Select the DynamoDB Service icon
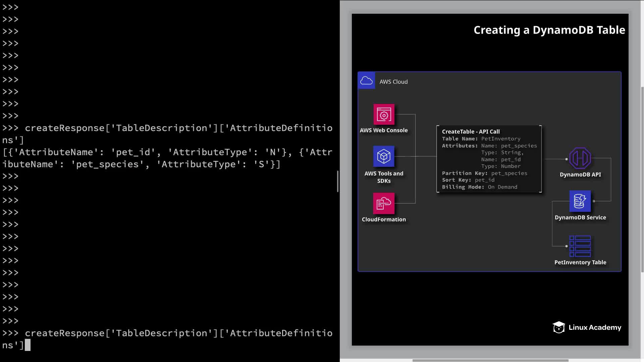 (580, 201)
